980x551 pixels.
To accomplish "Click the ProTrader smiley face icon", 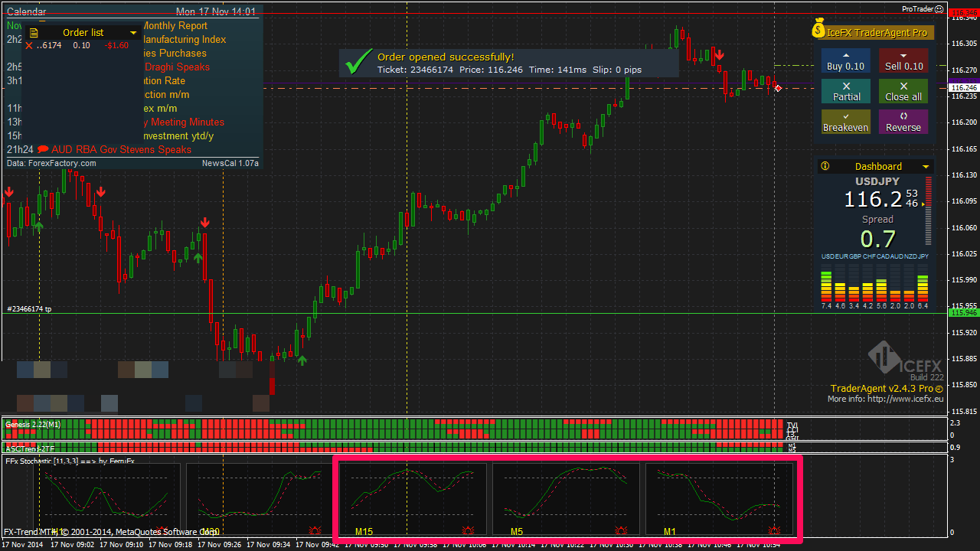I will (x=939, y=9).
